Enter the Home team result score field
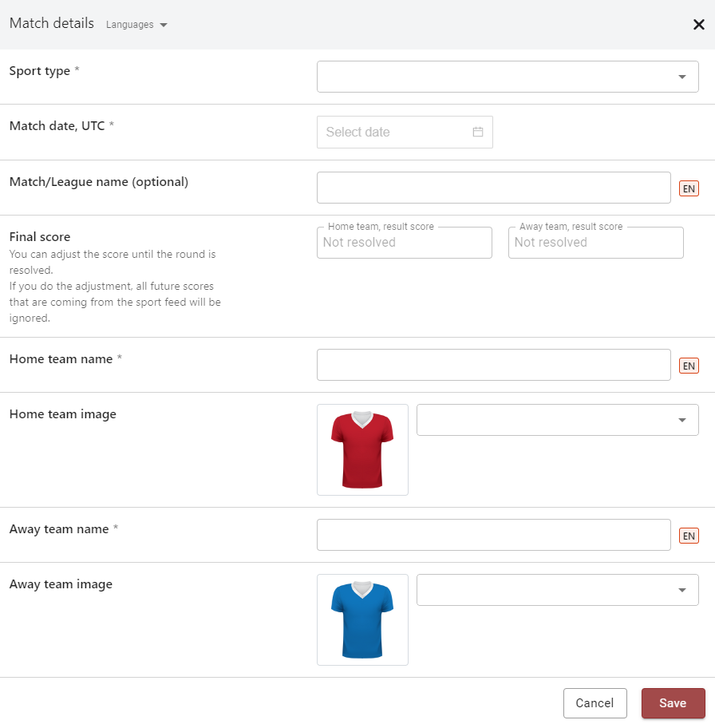Screen dimensions: 715x728 click(404, 243)
